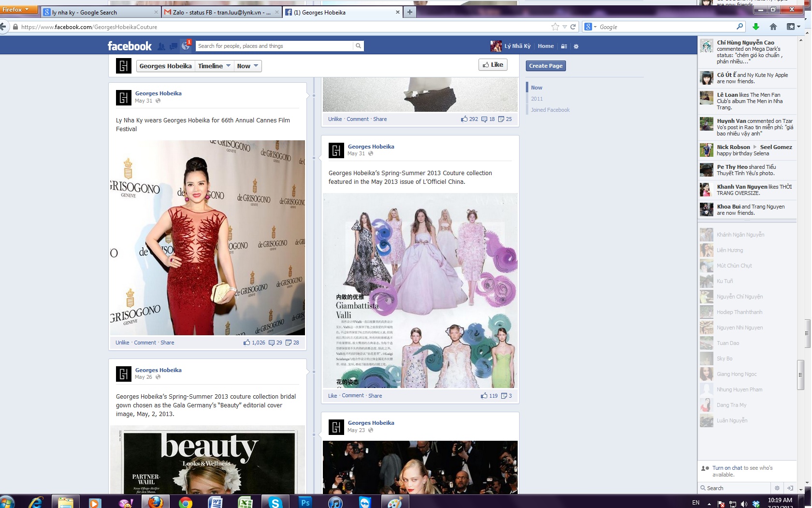Viewport: 812px width, 508px height.
Task: Open Google Chrome from the taskbar
Action: click(185, 502)
